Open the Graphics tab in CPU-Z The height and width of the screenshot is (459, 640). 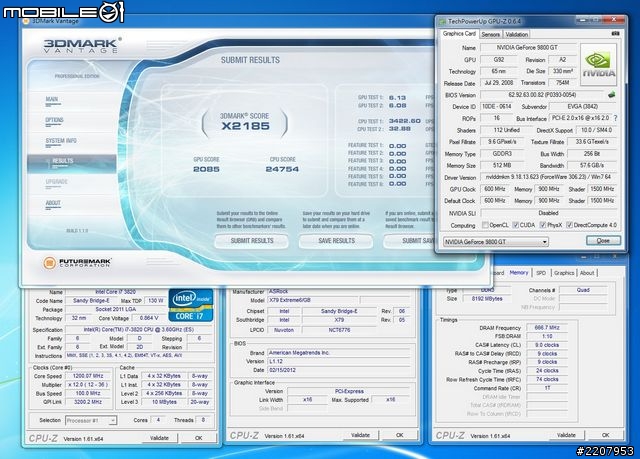pyautogui.click(x=564, y=273)
